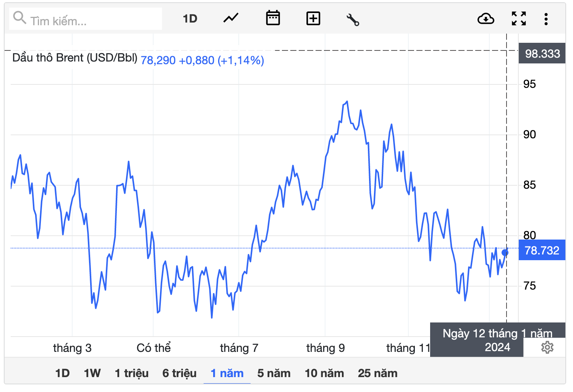Open the calendar date range picker
This screenshot has height=392, width=573.
273,18
